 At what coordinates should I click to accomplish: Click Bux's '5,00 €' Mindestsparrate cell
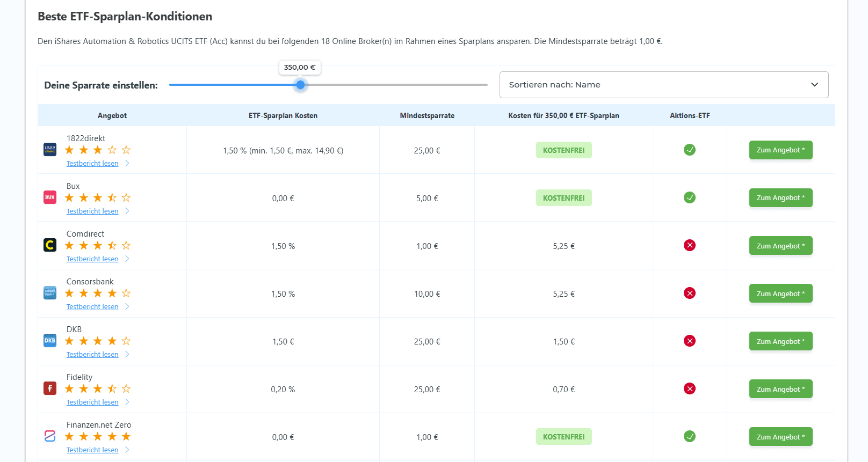tap(427, 199)
